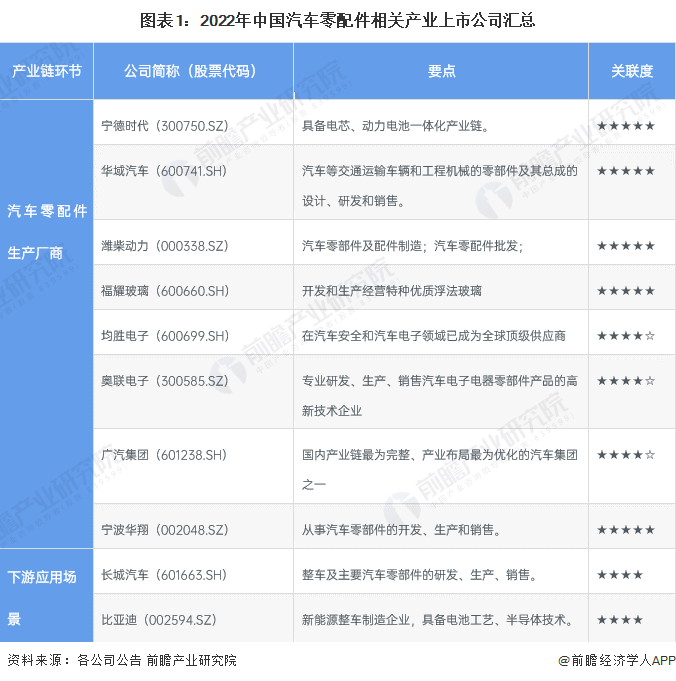Click text '整车及主要汽车零部件的研发、生产、销售。'
This screenshot has width=676, height=681.
pos(419,575)
